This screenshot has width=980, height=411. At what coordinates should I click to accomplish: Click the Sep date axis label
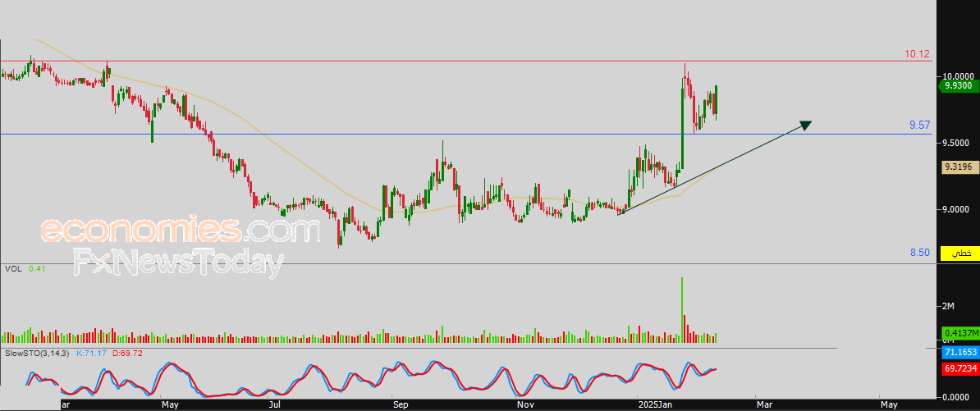coord(401,405)
